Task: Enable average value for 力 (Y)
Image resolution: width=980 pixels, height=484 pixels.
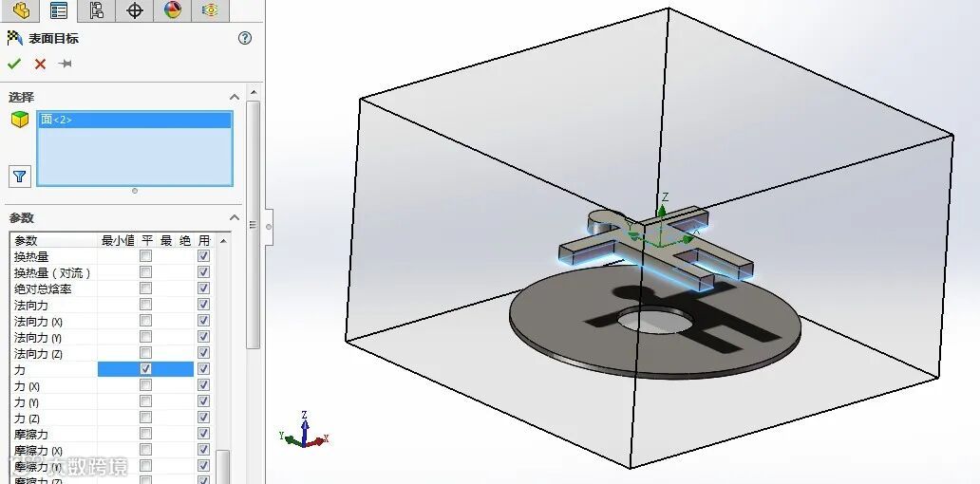Action: click(145, 400)
